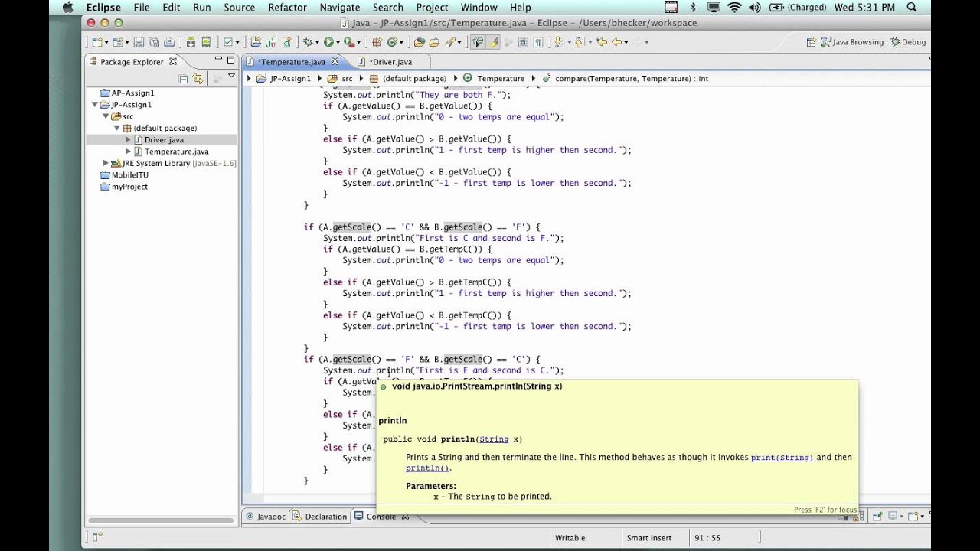Screen dimensions: 980x551
Task: Go to Last Edit Location icon
Action: (x=601, y=42)
